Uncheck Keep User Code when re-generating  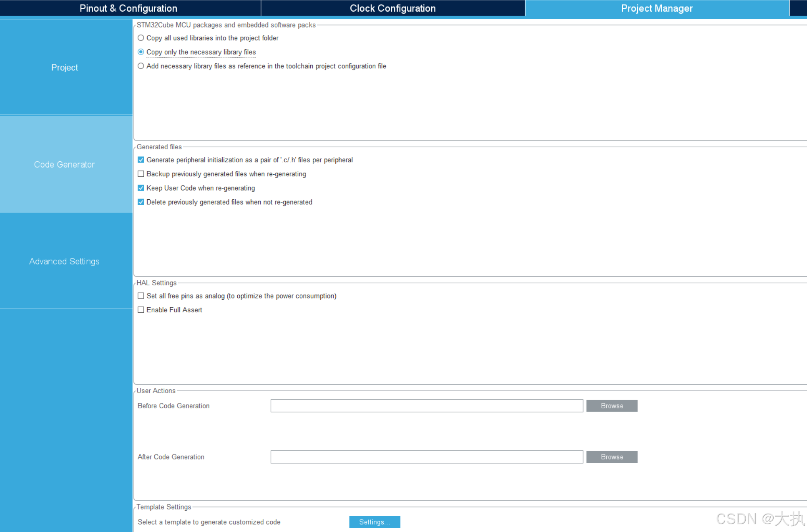[x=141, y=188]
